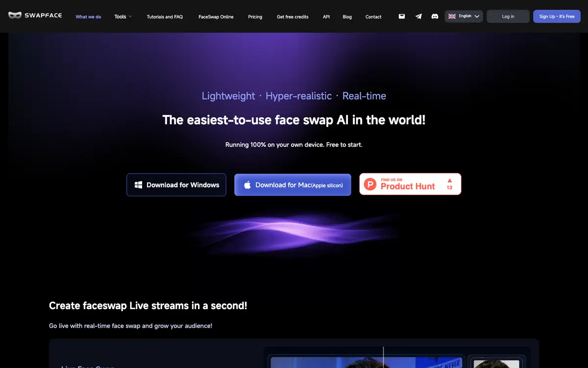Click Download for Windows button

point(176,184)
